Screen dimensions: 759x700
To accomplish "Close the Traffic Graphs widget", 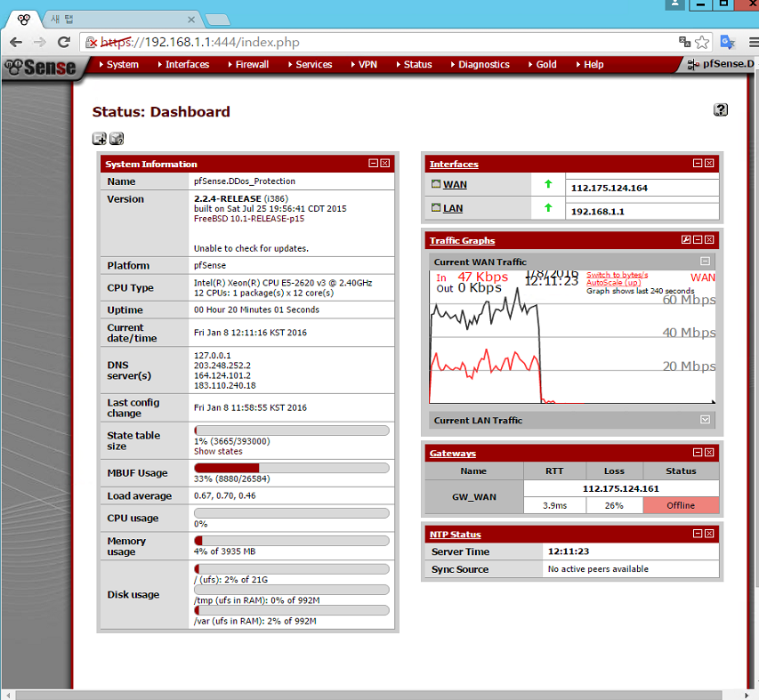I will pyautogui.click(x=709, y=239).
